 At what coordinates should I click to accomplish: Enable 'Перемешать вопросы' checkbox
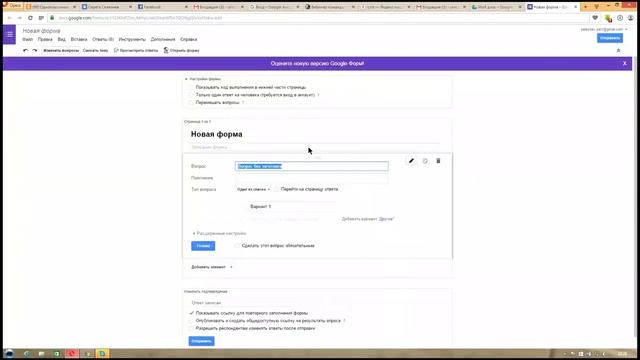[191, 102]
